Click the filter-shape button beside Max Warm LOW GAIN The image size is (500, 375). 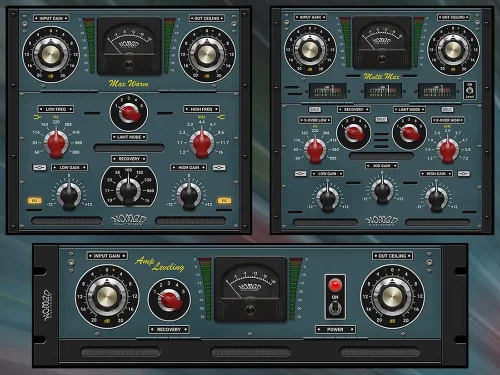point(39,167)
